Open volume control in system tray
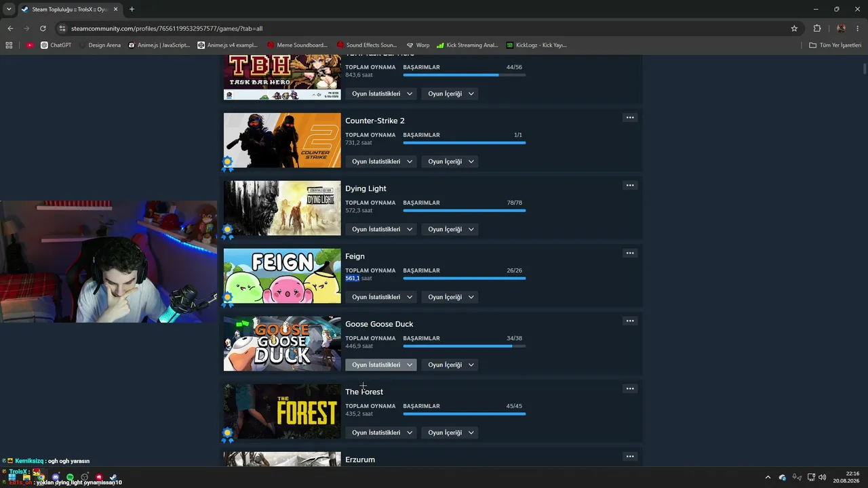This screenshot has height=488, width=868. tap(823, 477)
